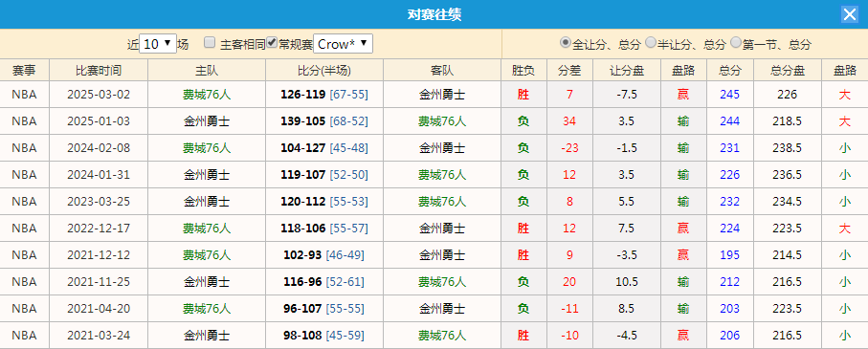The width and height of the screenshot is (868, 349).
Task: Click 赢 handicap result on 2022-12-17 row
Action: tap(683, 229)
